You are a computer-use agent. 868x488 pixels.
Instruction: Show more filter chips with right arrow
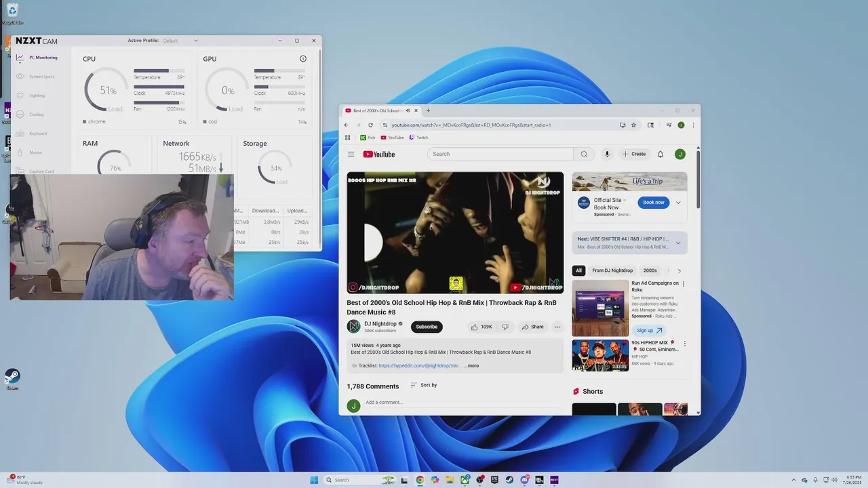(679, 270)
